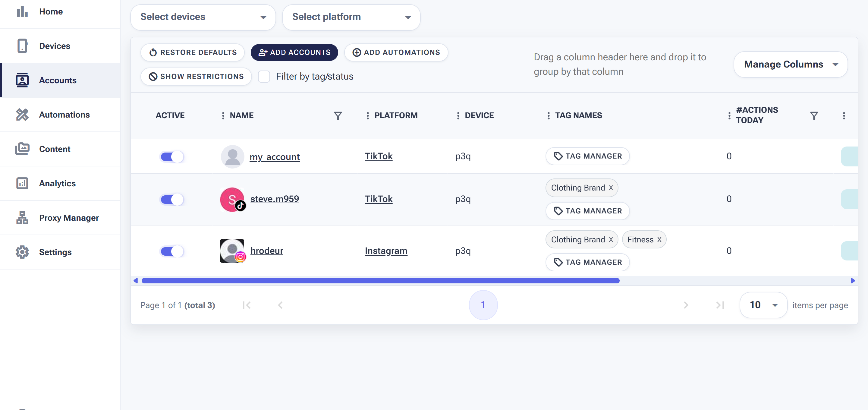Click the Instagram platform link
The height and width of the screenshot is (410, 868).
[386, 251]
